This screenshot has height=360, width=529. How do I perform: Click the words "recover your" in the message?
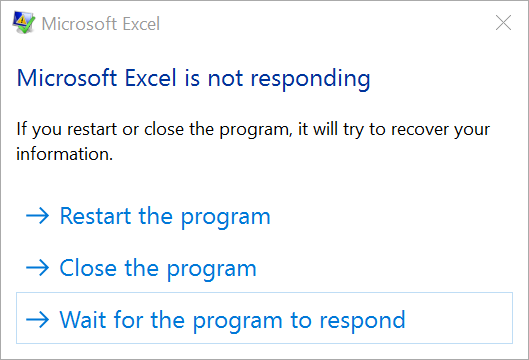tap(440, 130)
